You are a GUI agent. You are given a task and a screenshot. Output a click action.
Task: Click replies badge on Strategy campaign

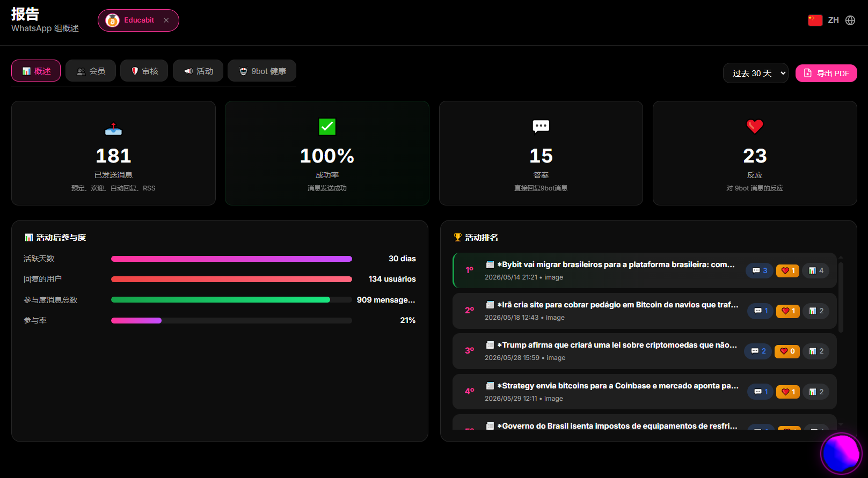[761, 392]
